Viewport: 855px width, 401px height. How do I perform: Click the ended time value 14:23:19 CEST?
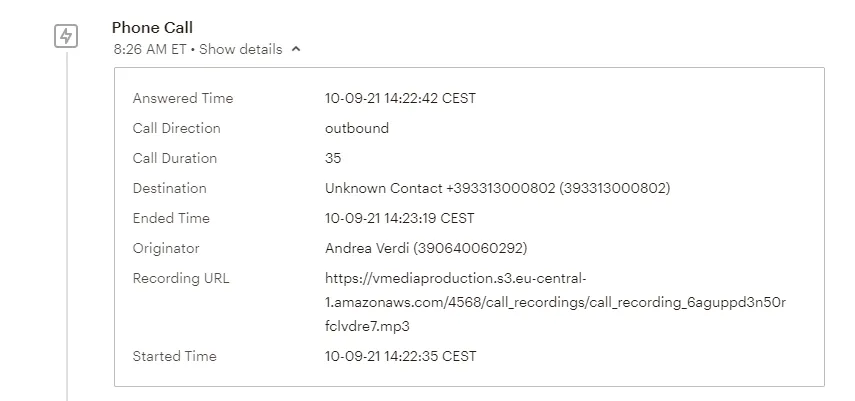(x=400, y=218)
